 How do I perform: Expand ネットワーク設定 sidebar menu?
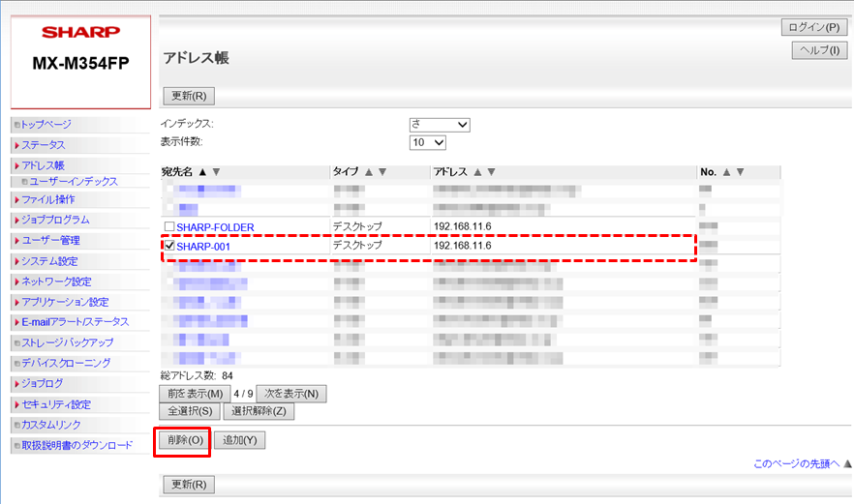click(56, 282)
